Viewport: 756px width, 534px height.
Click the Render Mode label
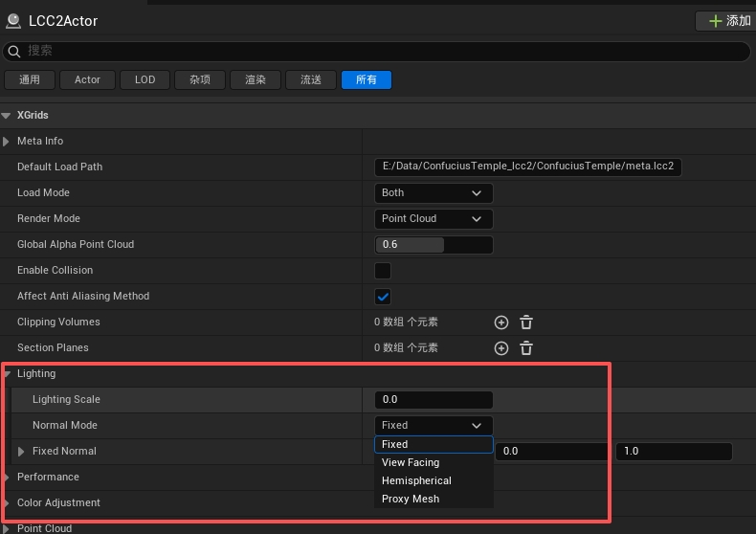(x=49, y=219)
